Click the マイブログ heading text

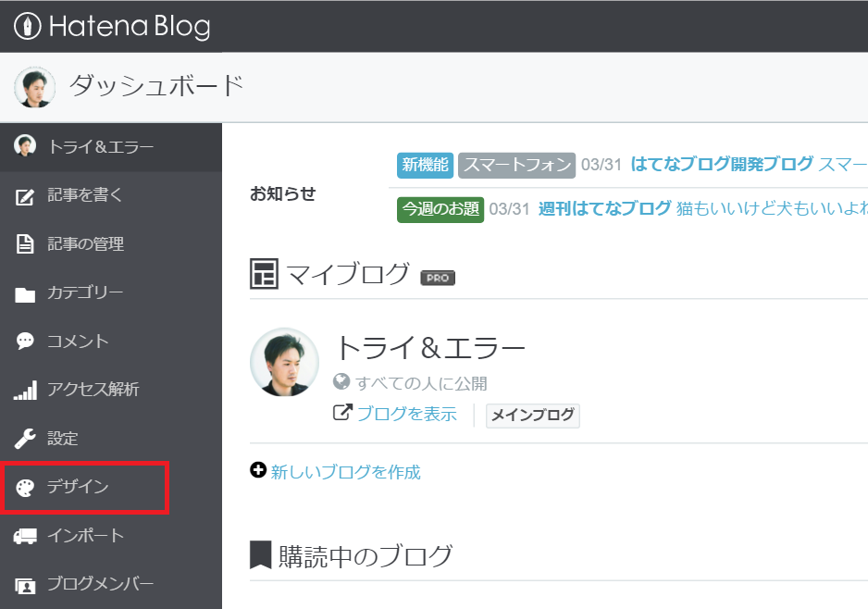coord(348,275)
